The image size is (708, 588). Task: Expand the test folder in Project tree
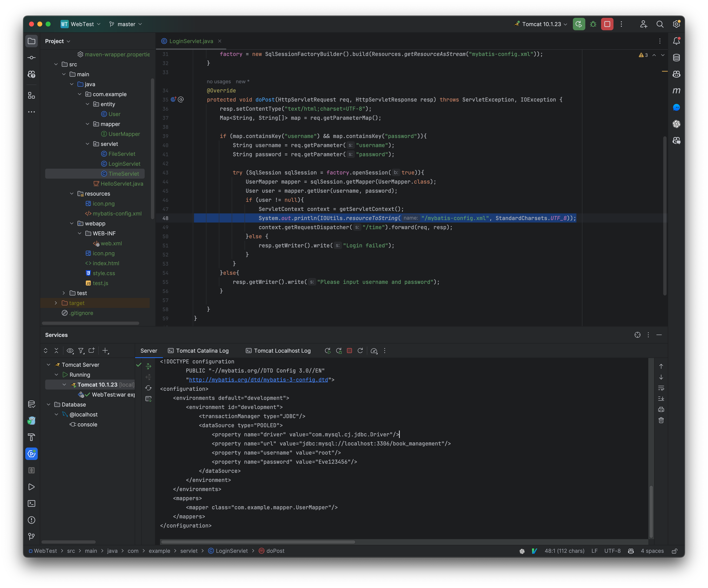63,293
